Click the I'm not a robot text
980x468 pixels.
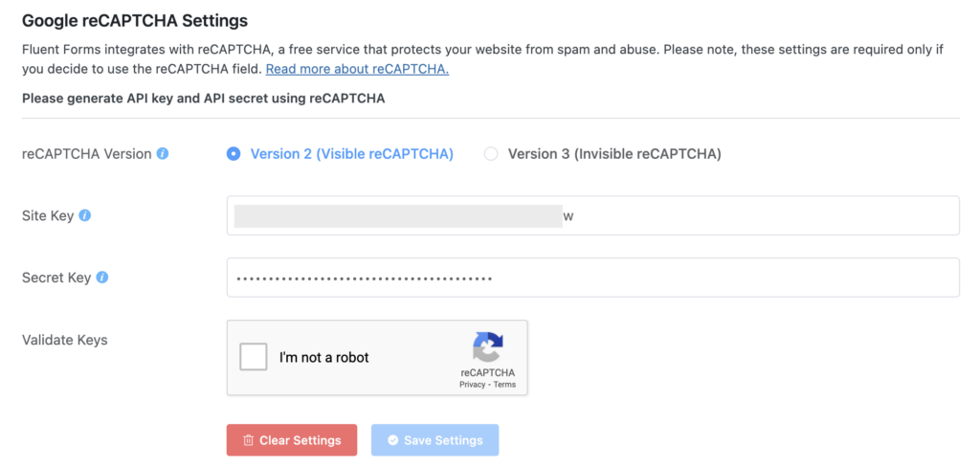click(323, 357)
